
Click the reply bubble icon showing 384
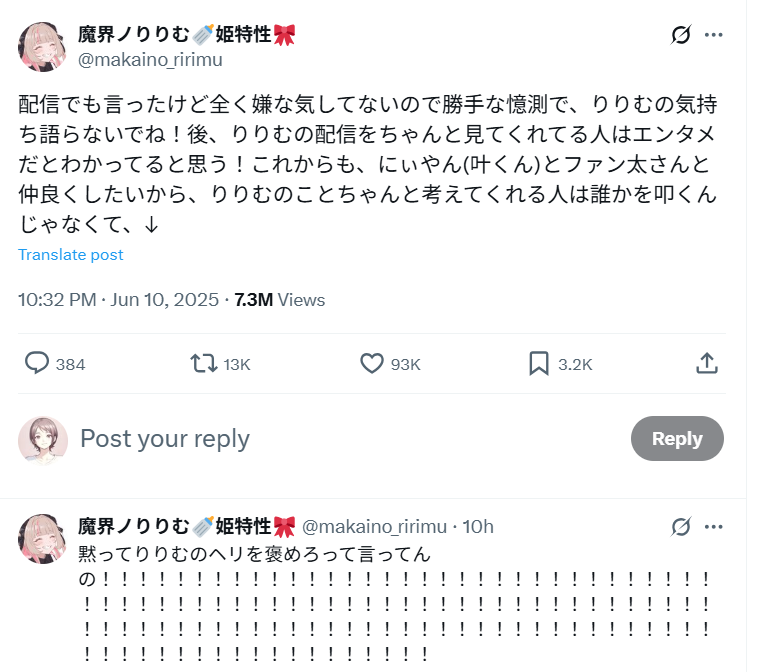pos(37,363)
